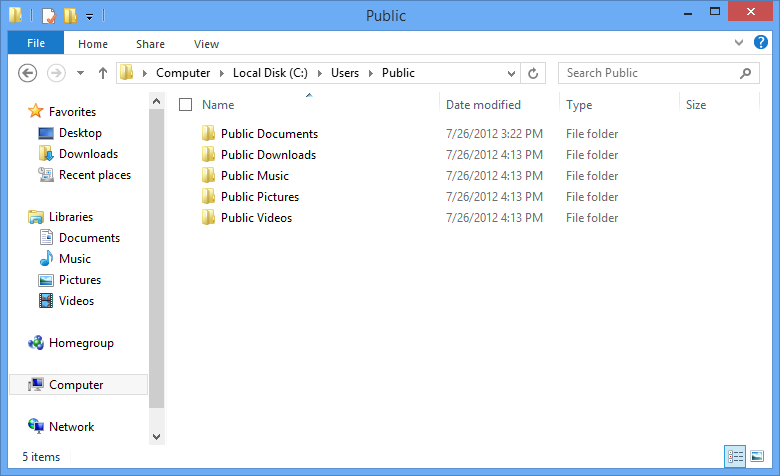Select Libraries in the navigation pane
Viewport: 780px width, 476px height.
[71, 217]
